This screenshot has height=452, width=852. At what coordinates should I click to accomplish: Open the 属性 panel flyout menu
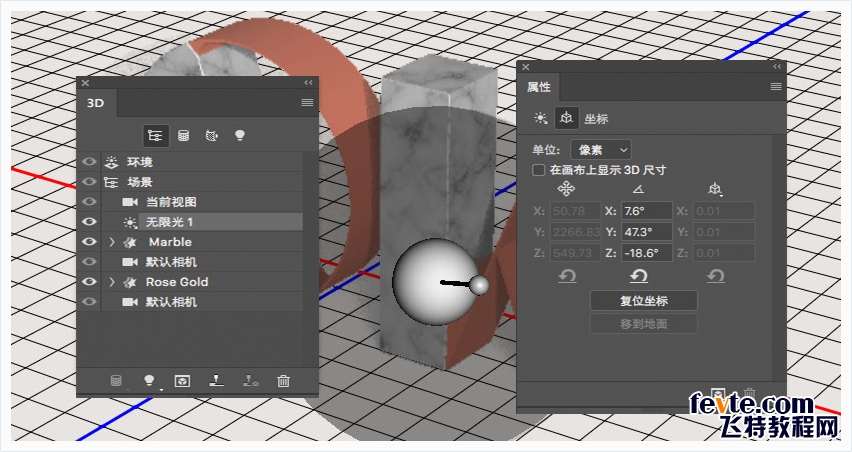[776, 86]
